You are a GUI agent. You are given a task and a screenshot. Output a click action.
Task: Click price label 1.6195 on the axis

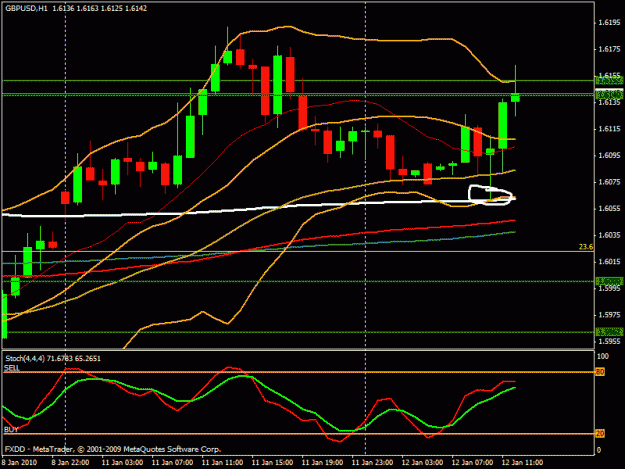pyautogui.click(x=609, y=22)
